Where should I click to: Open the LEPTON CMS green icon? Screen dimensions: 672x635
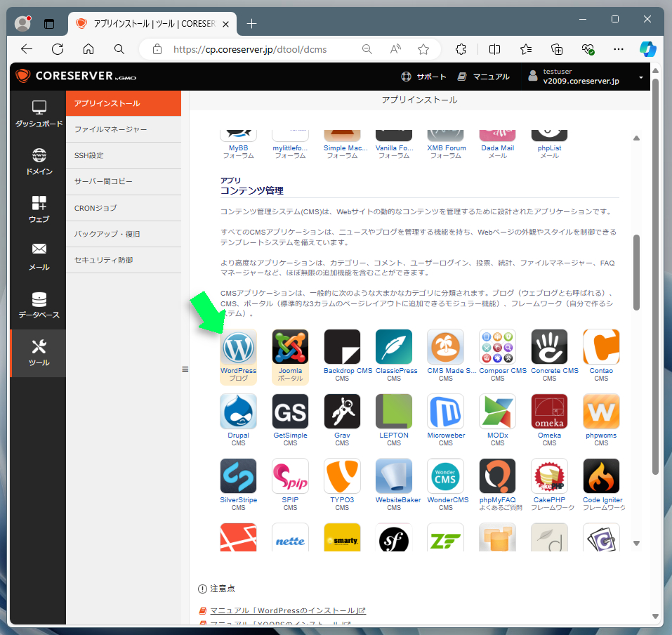(394, 412)
